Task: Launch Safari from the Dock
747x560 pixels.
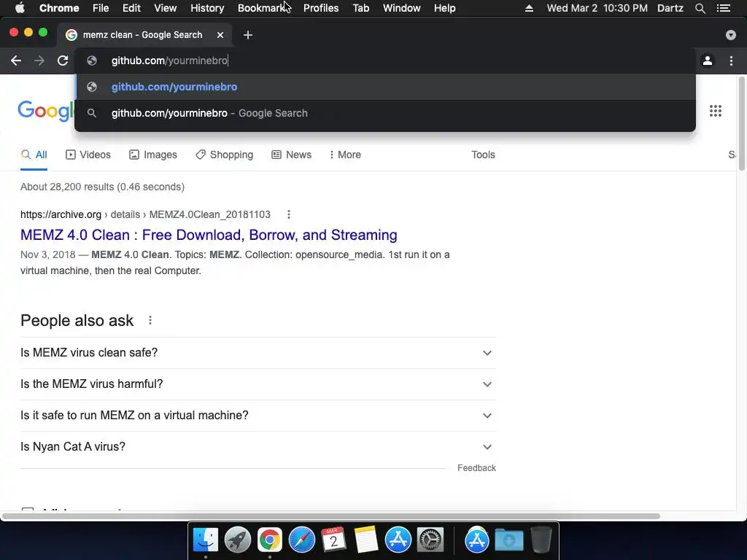Action: coord(301,540)
